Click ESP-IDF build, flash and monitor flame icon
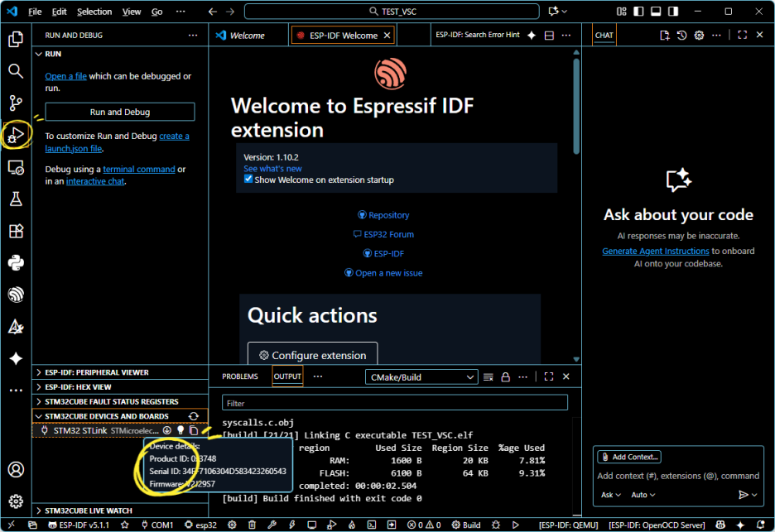 351,525
